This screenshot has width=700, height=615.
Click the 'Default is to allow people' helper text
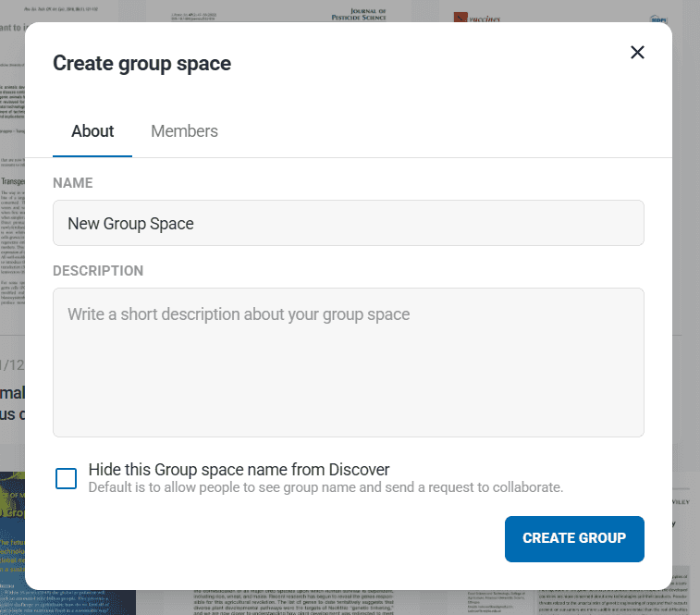point(325,487)
